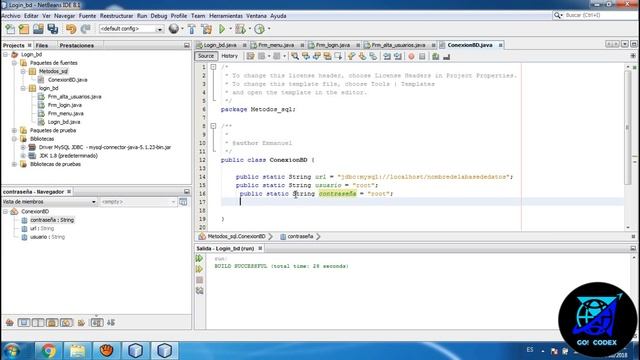Viewport: 640px width, 360px height.
Task: Click the Re-run green arrows icon in output panel
Action: point(199,258)
